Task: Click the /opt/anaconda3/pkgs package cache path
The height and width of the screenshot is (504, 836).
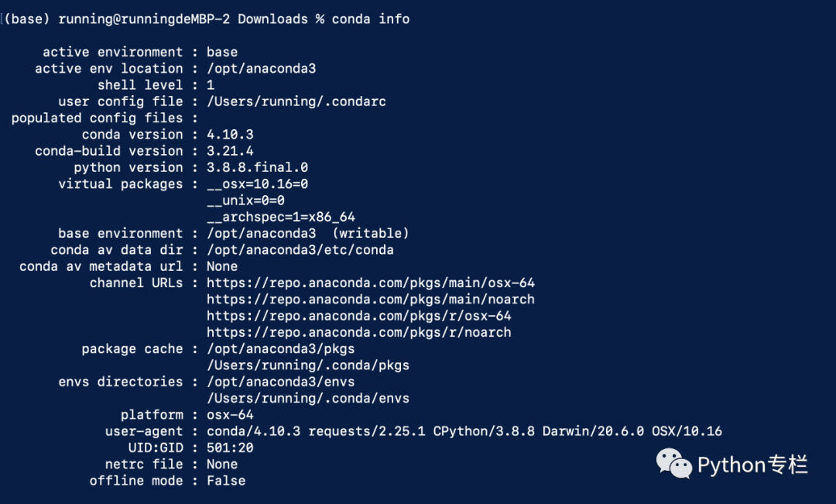Action: click(280, 349)
